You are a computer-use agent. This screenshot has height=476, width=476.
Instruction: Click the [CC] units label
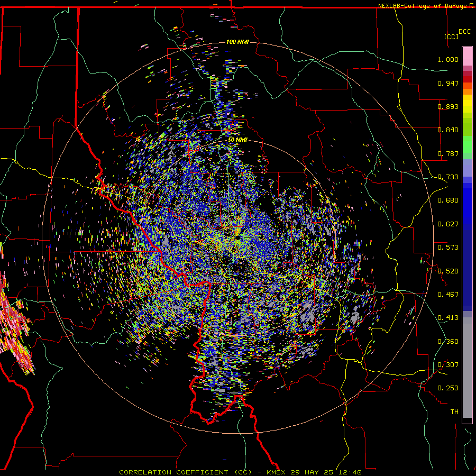point(452,36)
